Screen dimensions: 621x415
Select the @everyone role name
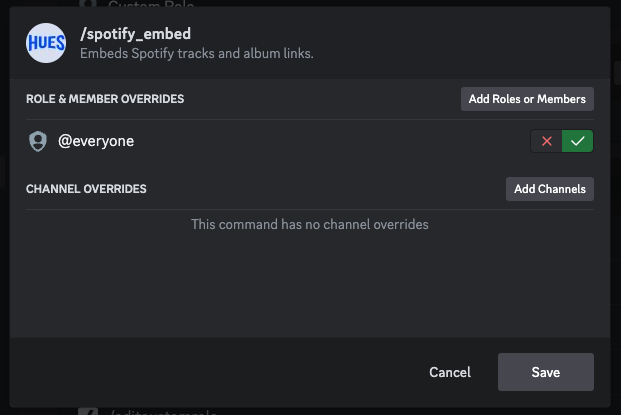coord(96,142)
